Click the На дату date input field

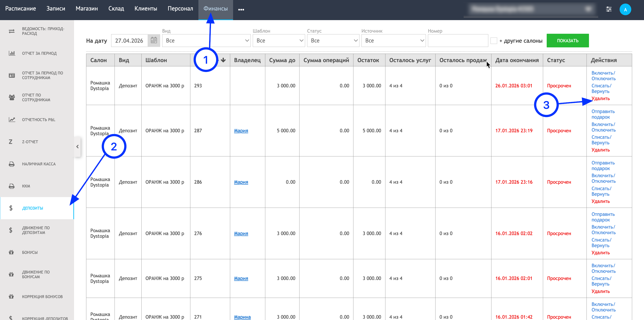[129, 40]
